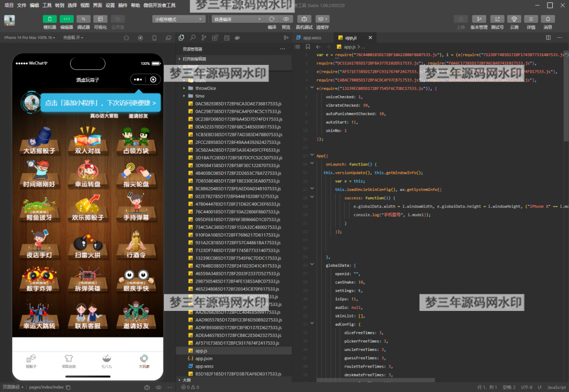Viewport: 569px width, 392px height.
Task: Close the app.js editor tab
Action: pos(370,38)
